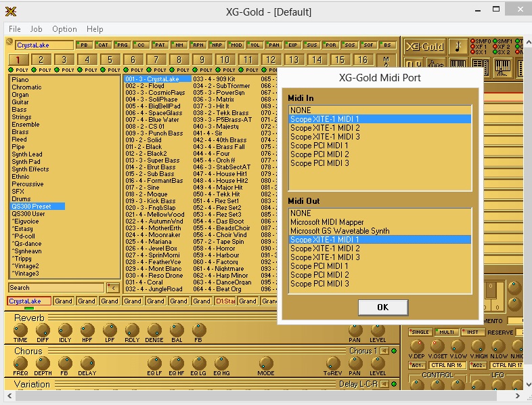Image resolution: width=532 pixels, height=405 pixels.
Task: Click the Reverb LEVEL knob
Action: point(377,330)
